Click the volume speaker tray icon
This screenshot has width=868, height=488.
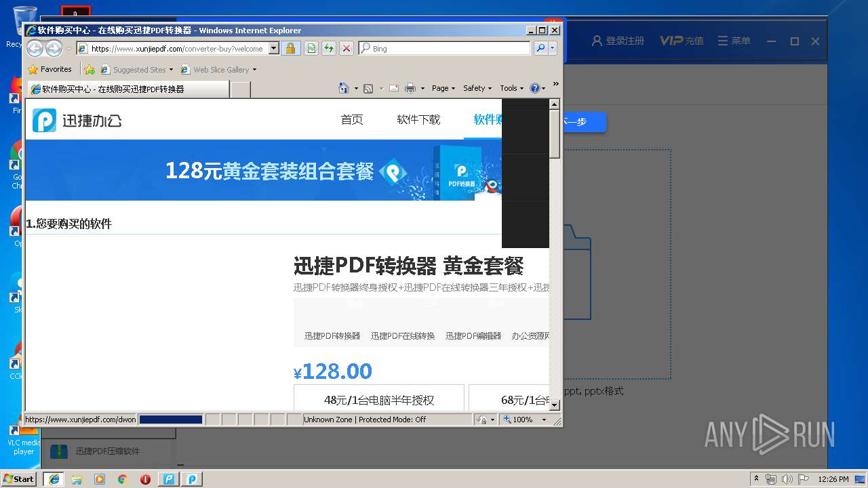(x=787, y=479)
